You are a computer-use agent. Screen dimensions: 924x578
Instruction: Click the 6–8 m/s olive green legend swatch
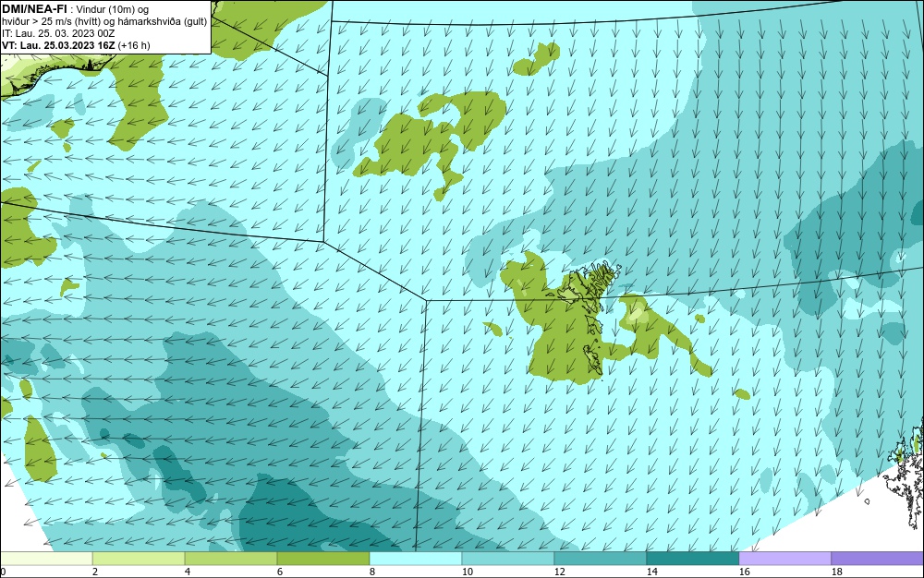322,558
